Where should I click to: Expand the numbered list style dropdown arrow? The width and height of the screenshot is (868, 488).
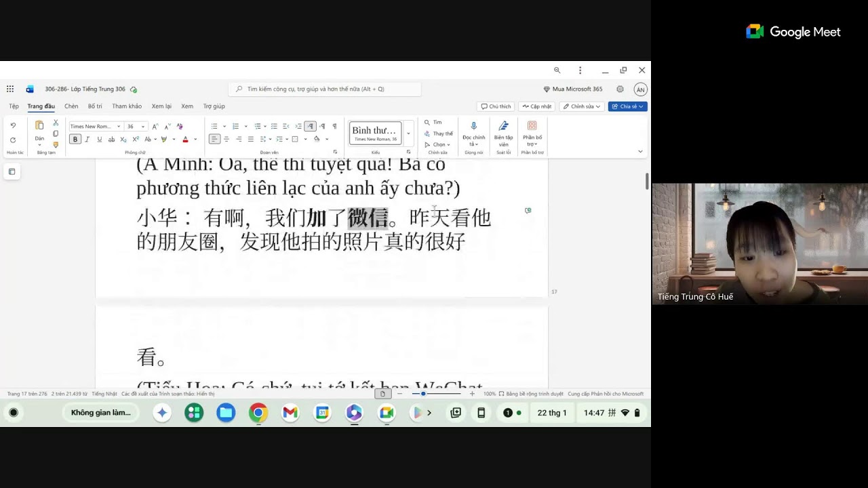coord(245,126)
